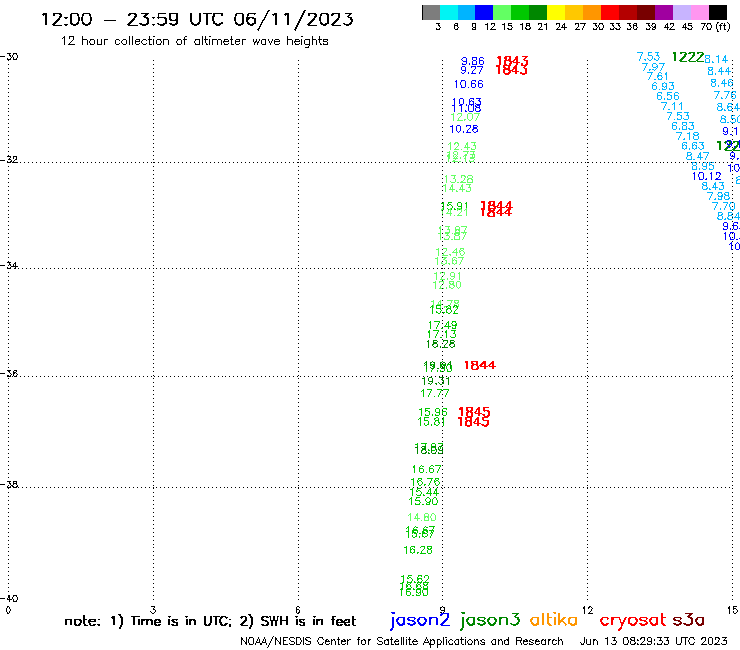740x650 pixels.
Task: Click the wave height value 10.12
Action: click(x=707, y=176)
